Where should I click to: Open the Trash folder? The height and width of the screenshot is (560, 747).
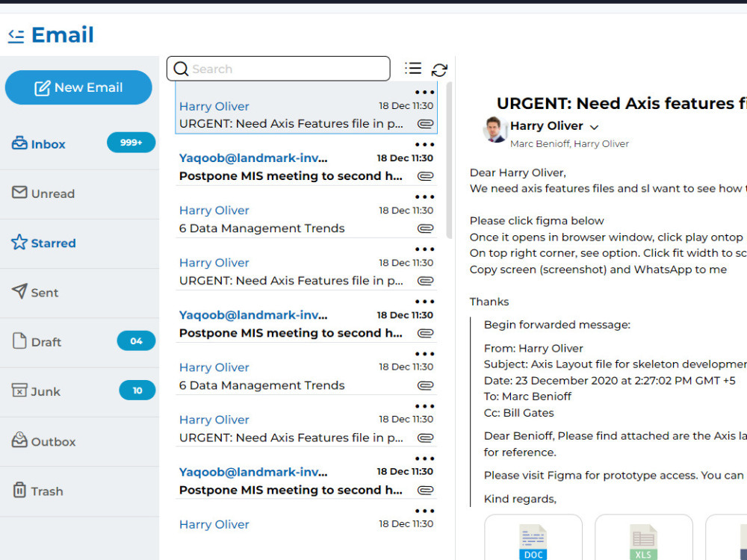80,491
